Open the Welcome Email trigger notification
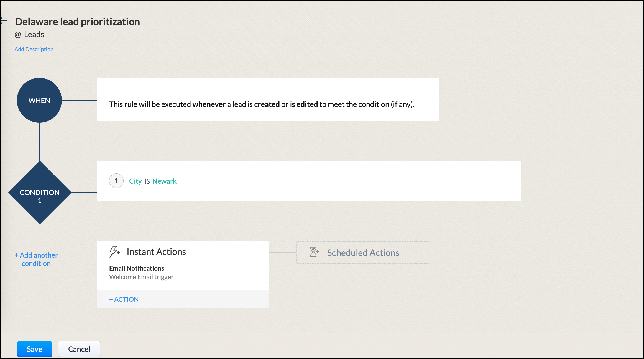This screenshot has width=644, height=359. point(141,277)
